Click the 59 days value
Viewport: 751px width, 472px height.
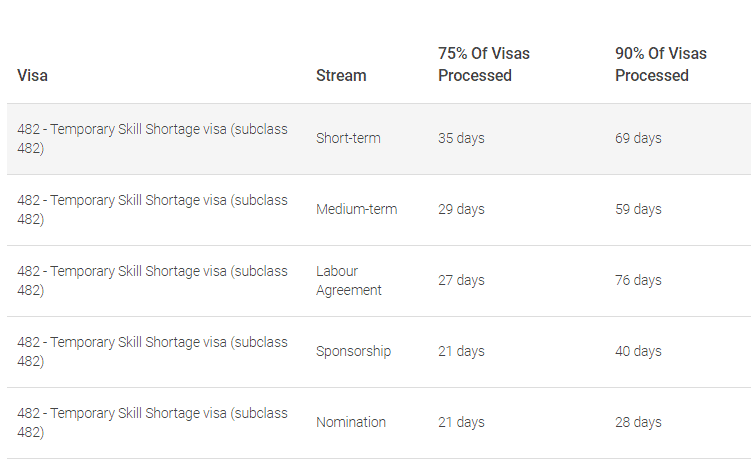(x=638, y=209)
